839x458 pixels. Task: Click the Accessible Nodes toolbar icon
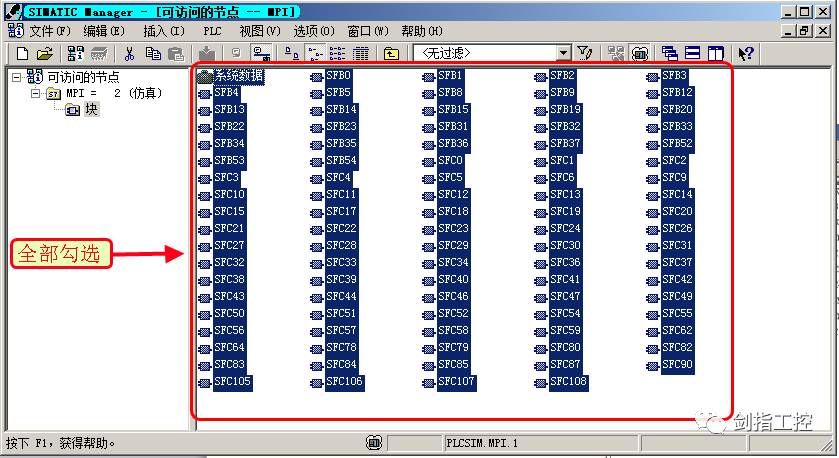(75, 53)
